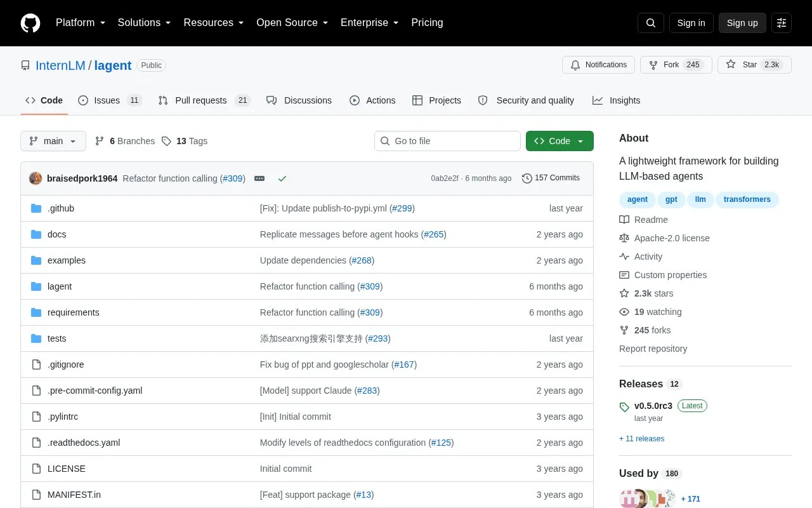Open the Readme link in About
The height and width of the screenshot is (508, 812).
pos(644,220)
